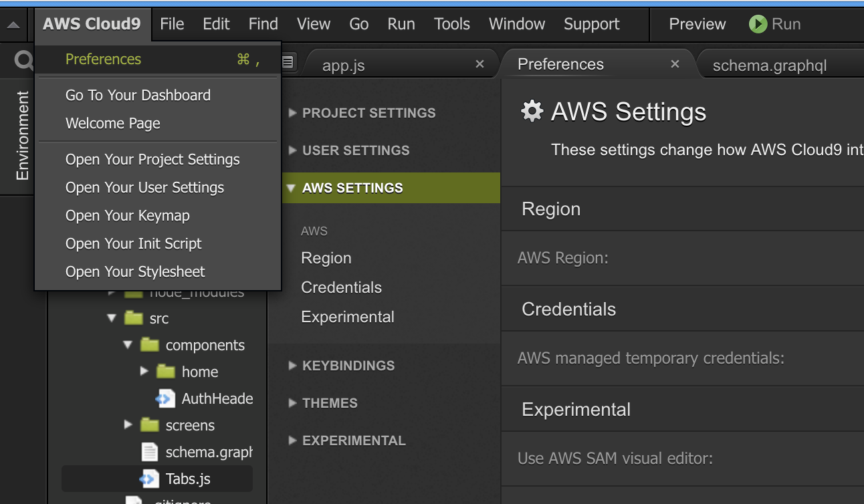The image size is (864, 504).
Task: Click the green Run play icon
Action: [x=758, y=24]
